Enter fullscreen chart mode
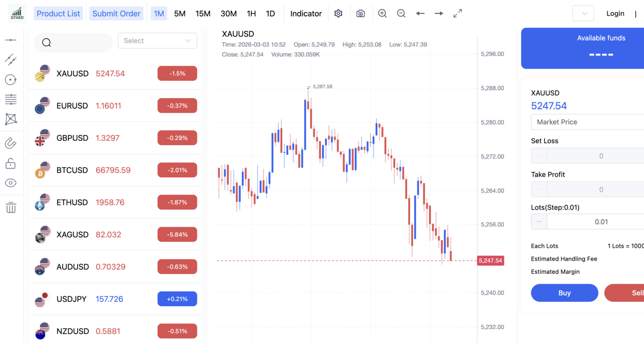 tap(458, 13)
